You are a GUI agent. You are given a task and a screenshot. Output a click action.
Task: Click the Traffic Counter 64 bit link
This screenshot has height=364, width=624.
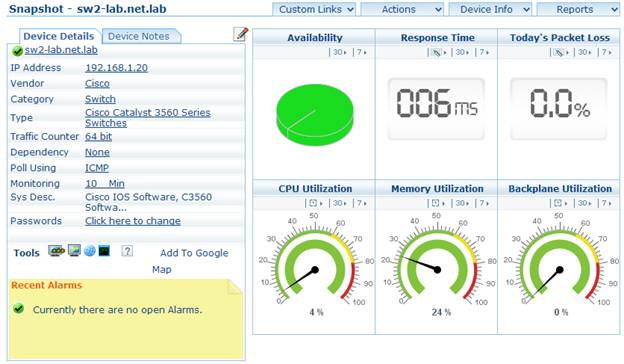[98, 136]
